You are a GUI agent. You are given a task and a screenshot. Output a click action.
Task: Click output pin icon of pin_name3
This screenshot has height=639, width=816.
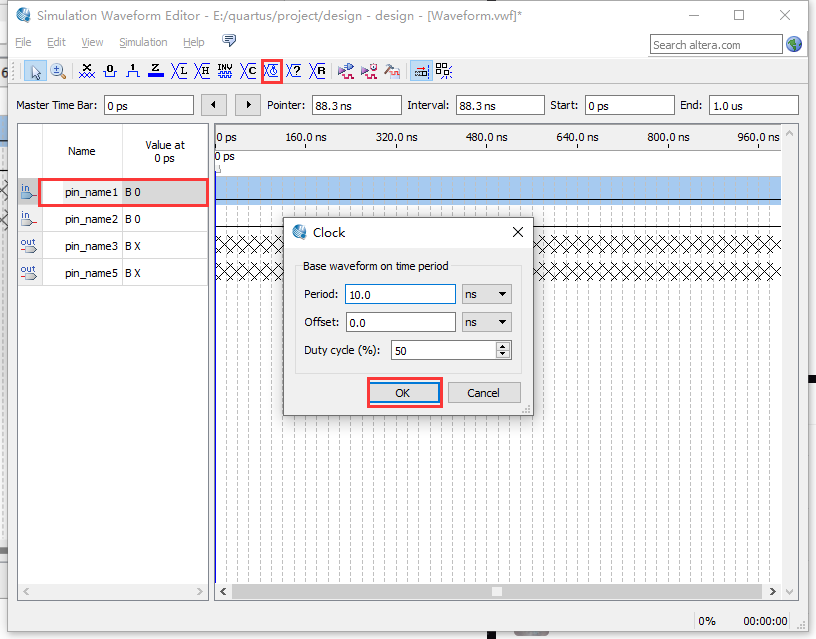[x=28, y=246]
